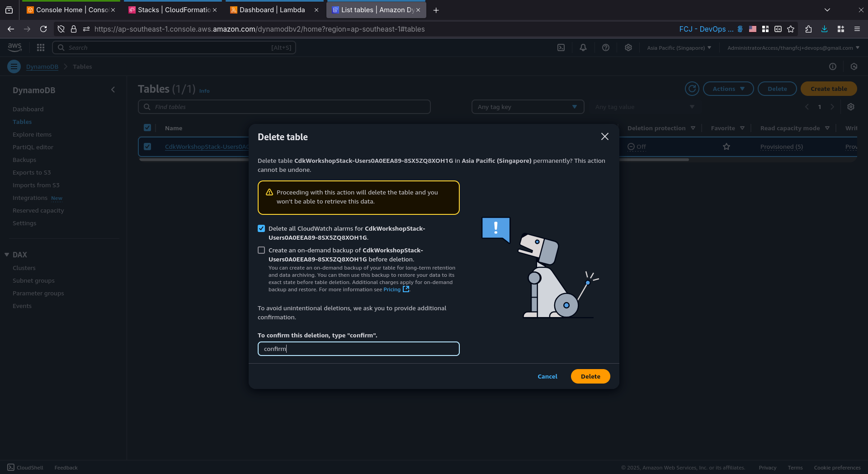868x474 pixels.
Task: Open CloudShell icon in top bar
Action: (x=561, y=47)
